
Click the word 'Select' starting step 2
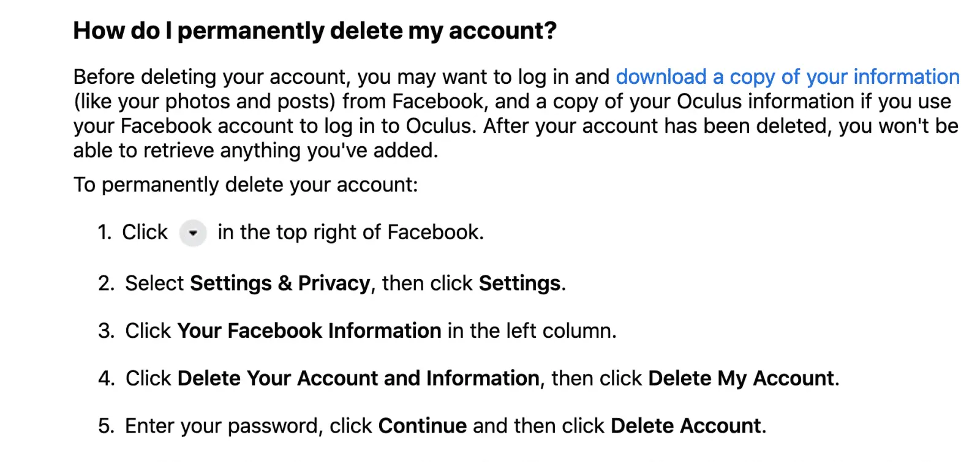coord(154,283)
